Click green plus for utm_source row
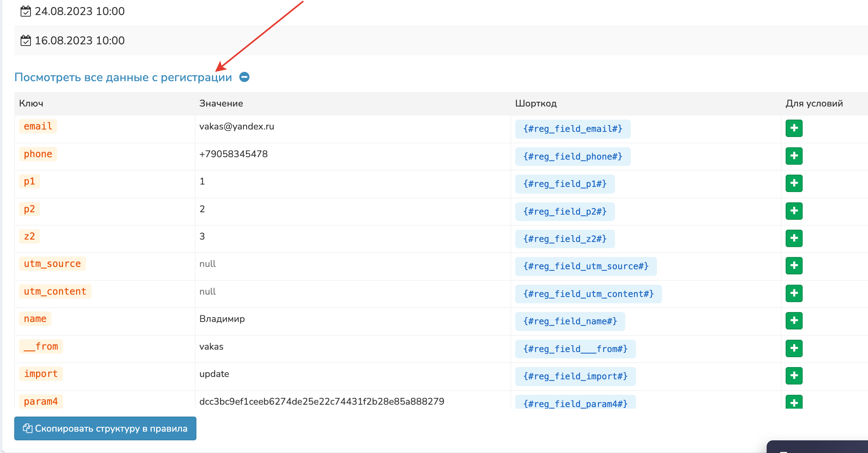The height and width of the screenshot is (453, 868). [794, 266]
